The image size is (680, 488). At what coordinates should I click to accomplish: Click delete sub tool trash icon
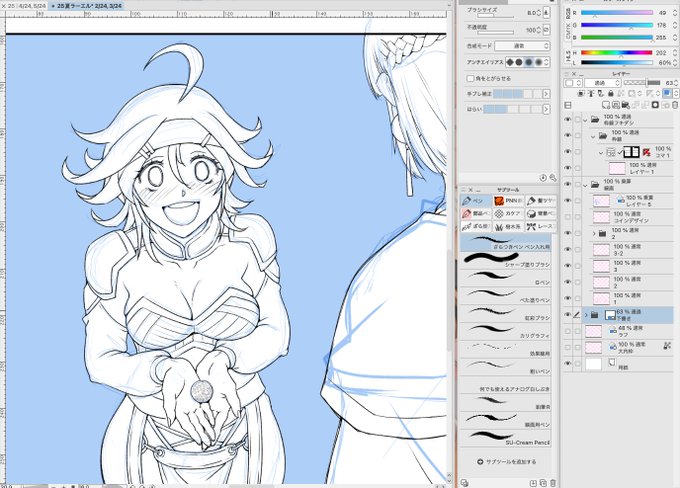coord(553,483)
